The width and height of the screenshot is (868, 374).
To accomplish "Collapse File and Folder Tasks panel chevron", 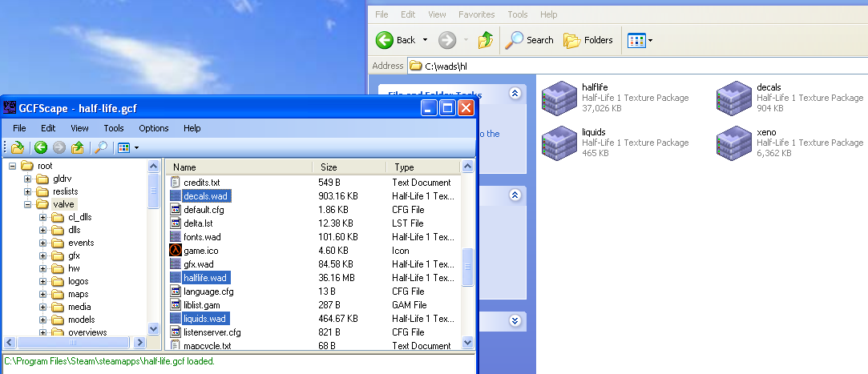I will (515, 94).
